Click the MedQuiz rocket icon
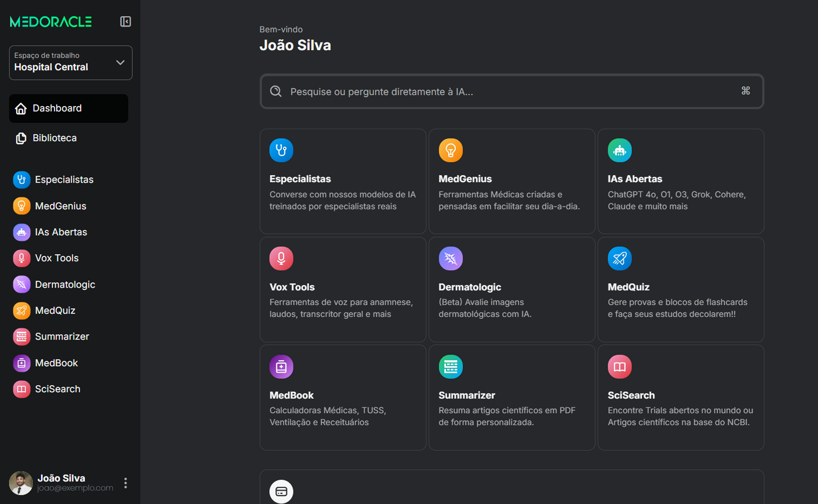Screen dimensions: 818x504 pos(21,310)
